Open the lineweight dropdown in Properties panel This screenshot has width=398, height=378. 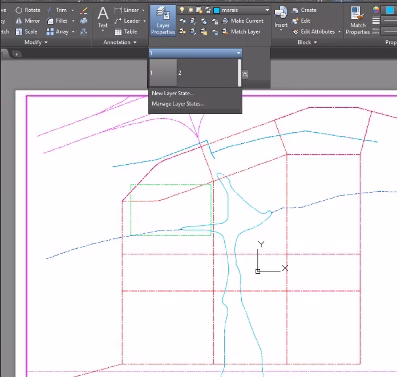point(389,21)
